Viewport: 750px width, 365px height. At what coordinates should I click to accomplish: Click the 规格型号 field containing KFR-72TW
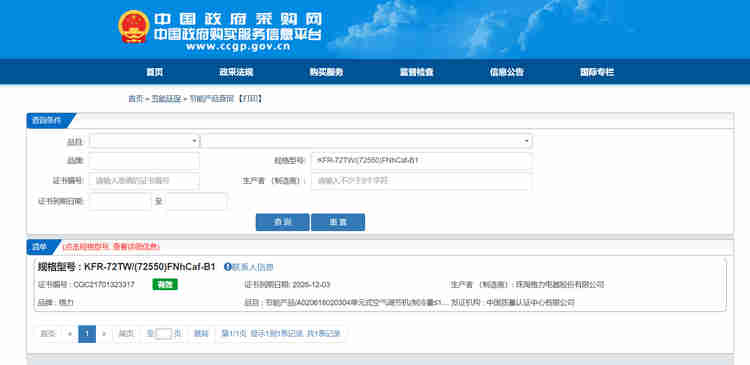point(421,161)
